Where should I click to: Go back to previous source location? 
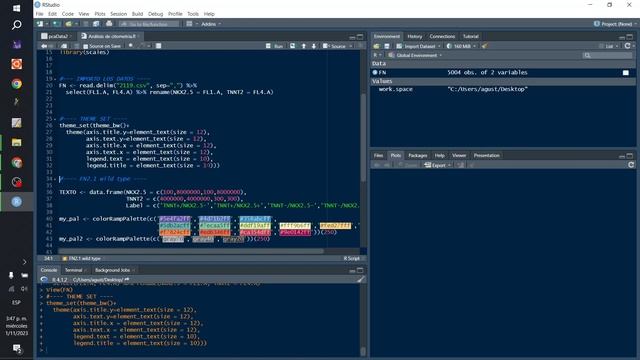(44, 46)
